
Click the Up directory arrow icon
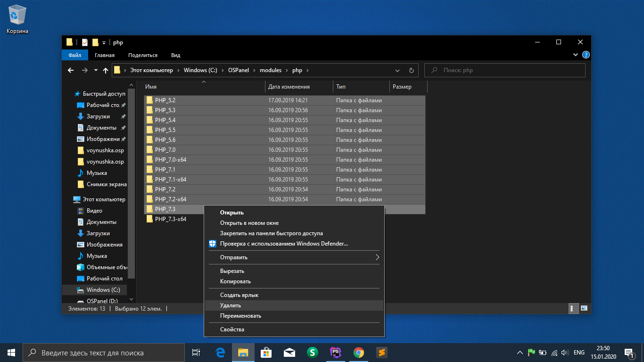point(106,70)
